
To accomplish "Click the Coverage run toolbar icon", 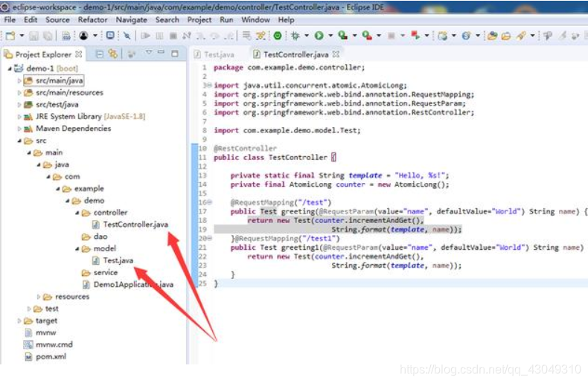I will [342, 36].
